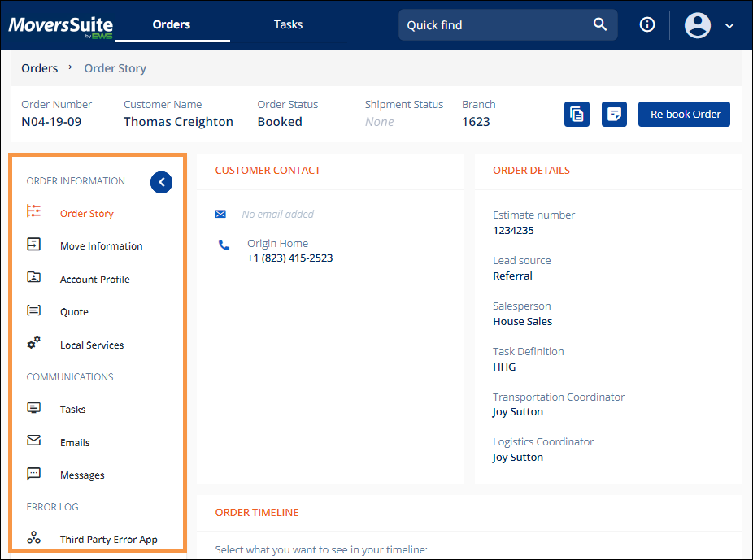Image resolution: width=753 pixels, height=560 pixels.
Task: Select the Orders tab
Action: pyautogui.click(x=171, y=24)
